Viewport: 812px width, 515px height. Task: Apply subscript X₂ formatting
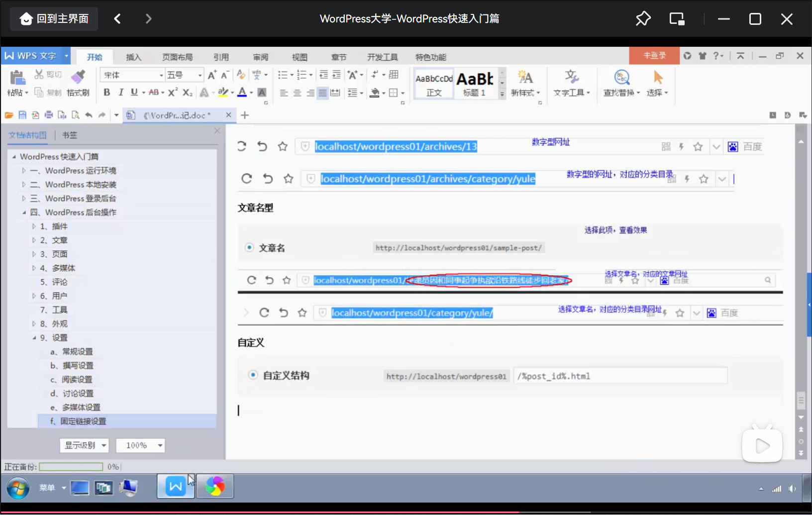[x=187, y=93]
